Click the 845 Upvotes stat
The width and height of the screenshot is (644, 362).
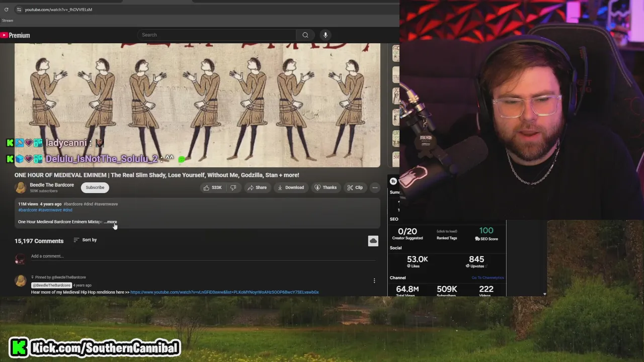coord(476,261)
